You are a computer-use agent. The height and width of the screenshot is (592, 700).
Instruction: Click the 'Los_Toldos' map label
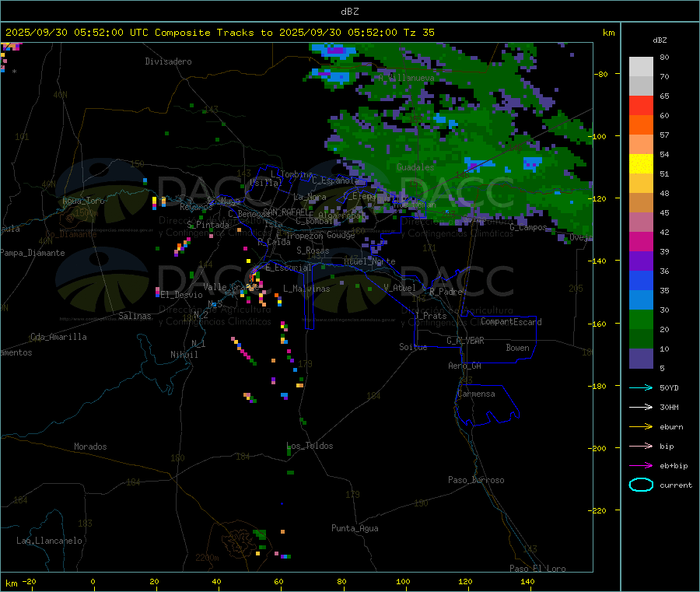coord(310,446)
